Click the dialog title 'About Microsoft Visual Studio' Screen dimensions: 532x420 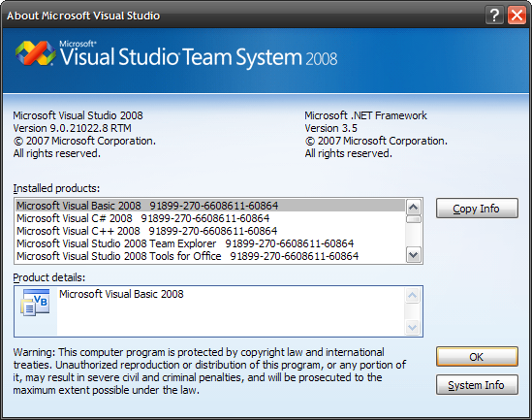point(83,16)
